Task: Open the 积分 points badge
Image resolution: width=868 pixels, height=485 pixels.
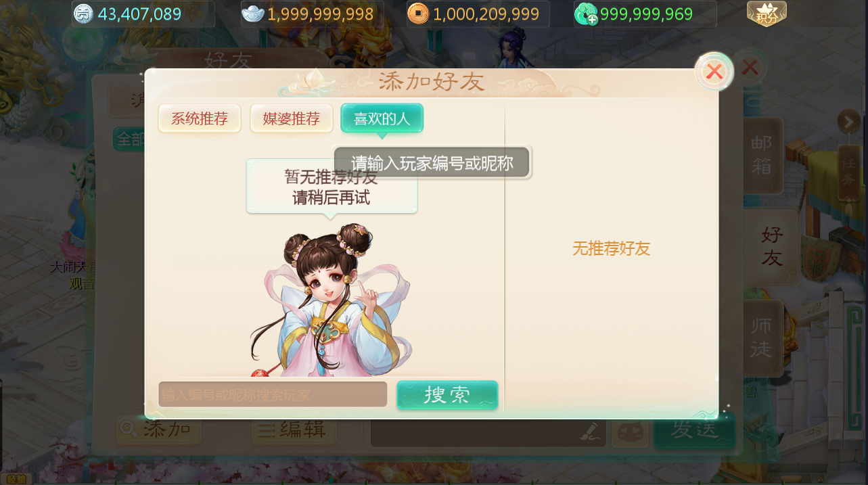Action: (767, 14)
